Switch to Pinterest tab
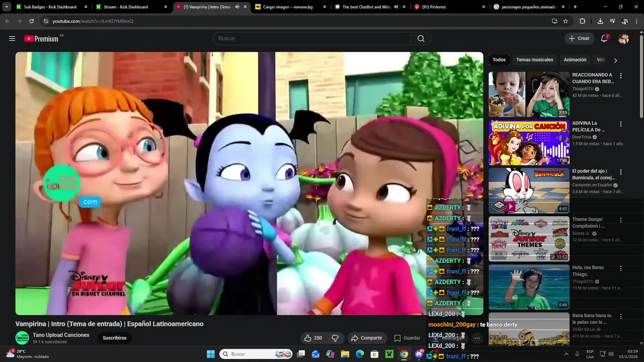644x362 pixels. [449, 7]
